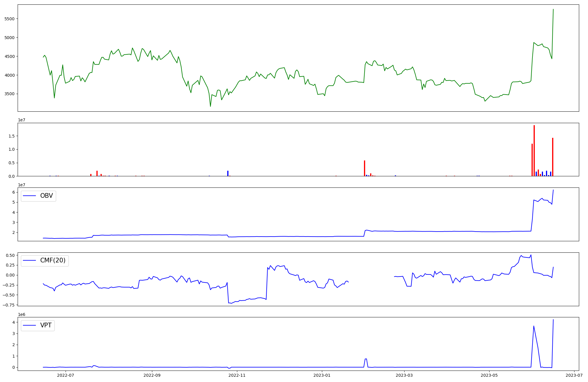Click the 2022-09 x-axis date label
588x382 pixels.
(x=152, y=375)
